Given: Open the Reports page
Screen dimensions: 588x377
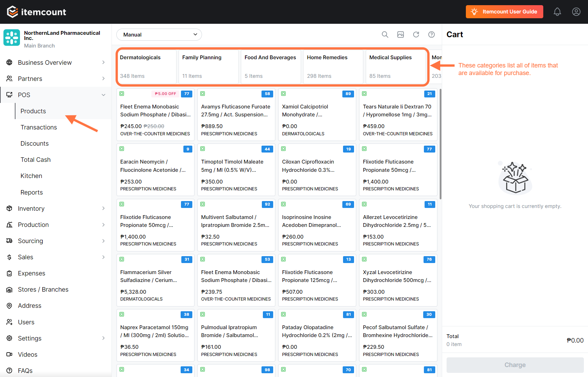Looking at the screenshot, I should point(32,192).
